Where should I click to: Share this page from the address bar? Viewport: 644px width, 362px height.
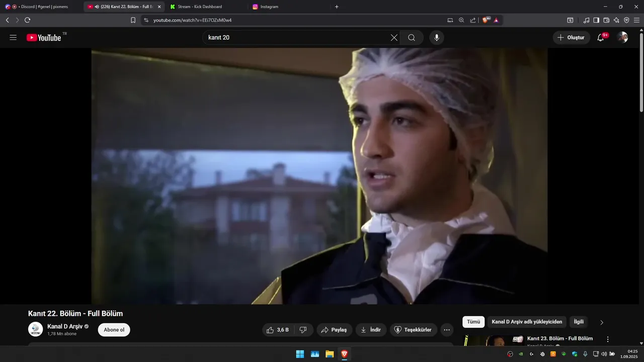point(473,20)
